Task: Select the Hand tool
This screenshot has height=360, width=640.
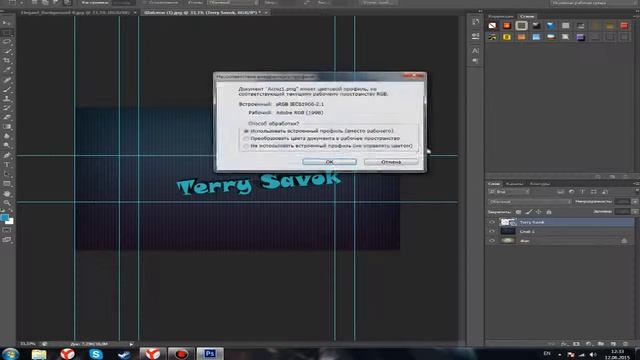Action: (x=7, y=193)
